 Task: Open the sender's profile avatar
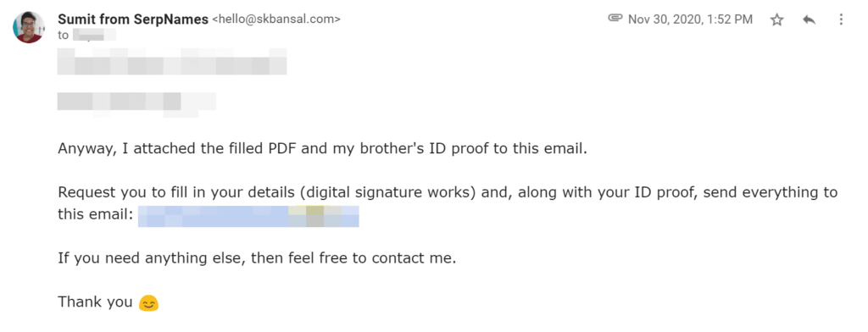[x=29, y=27]
